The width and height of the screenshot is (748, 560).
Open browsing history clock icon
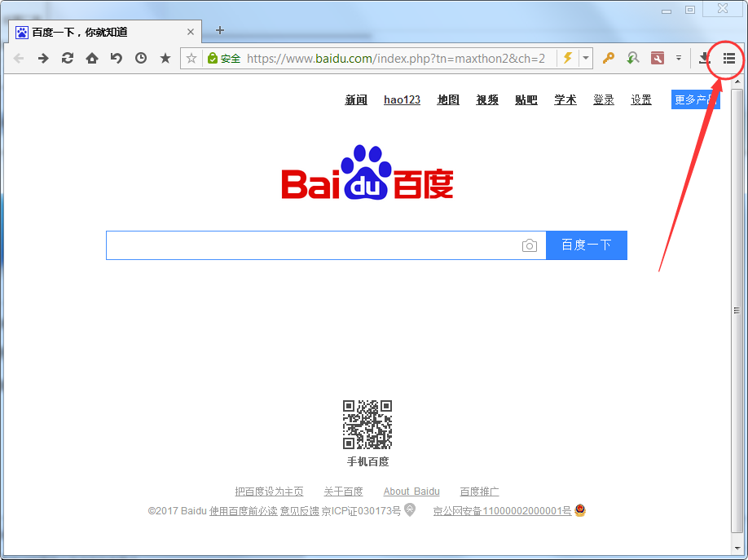pos(141,58)
